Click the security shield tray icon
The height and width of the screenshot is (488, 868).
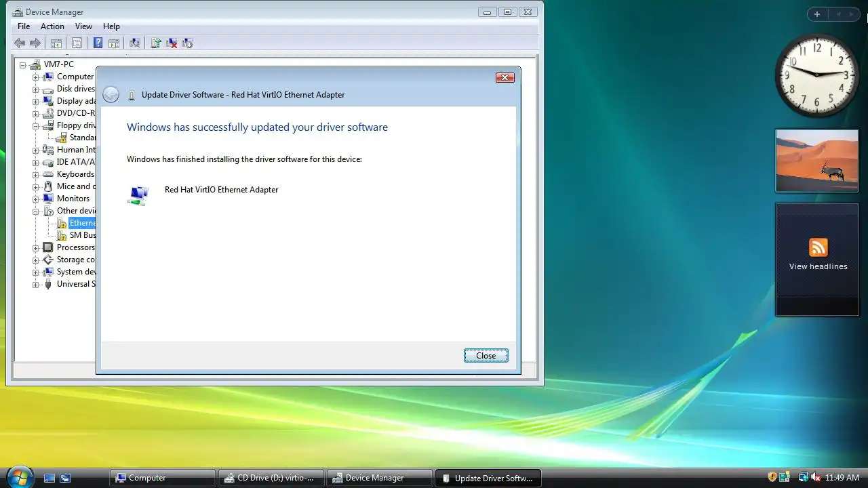(772, 477)
